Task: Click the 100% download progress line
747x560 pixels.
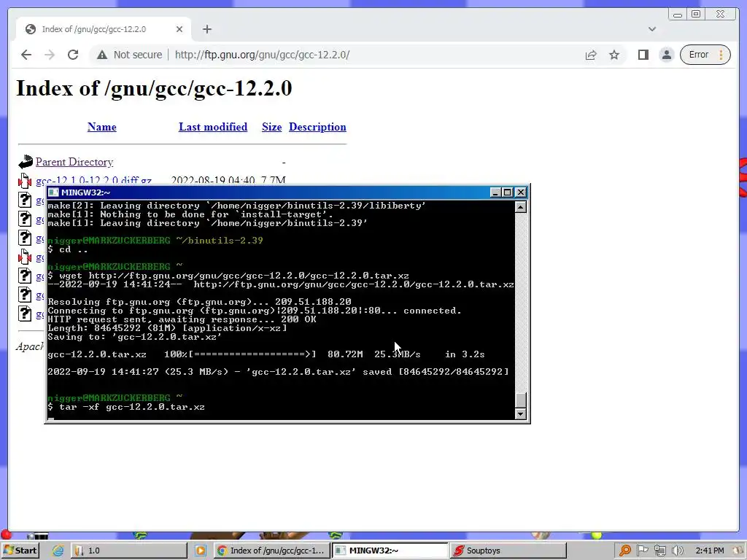Action: 266,354
